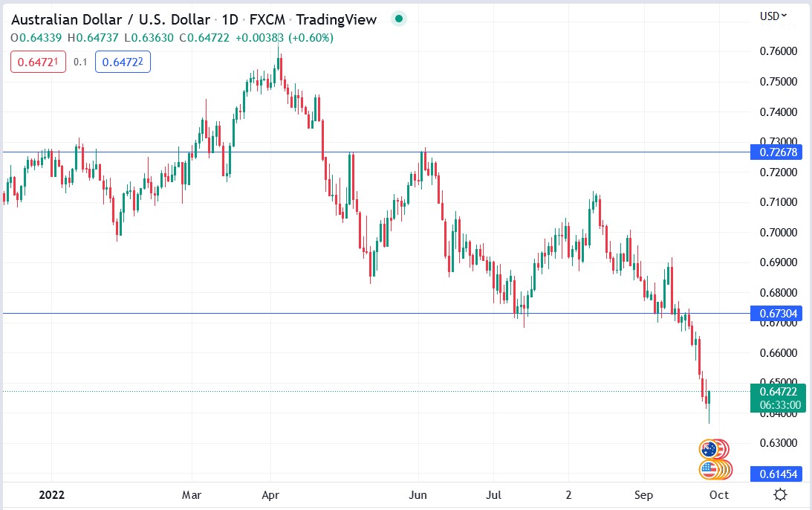Open chart settings via the gear icon

(779, 494)
